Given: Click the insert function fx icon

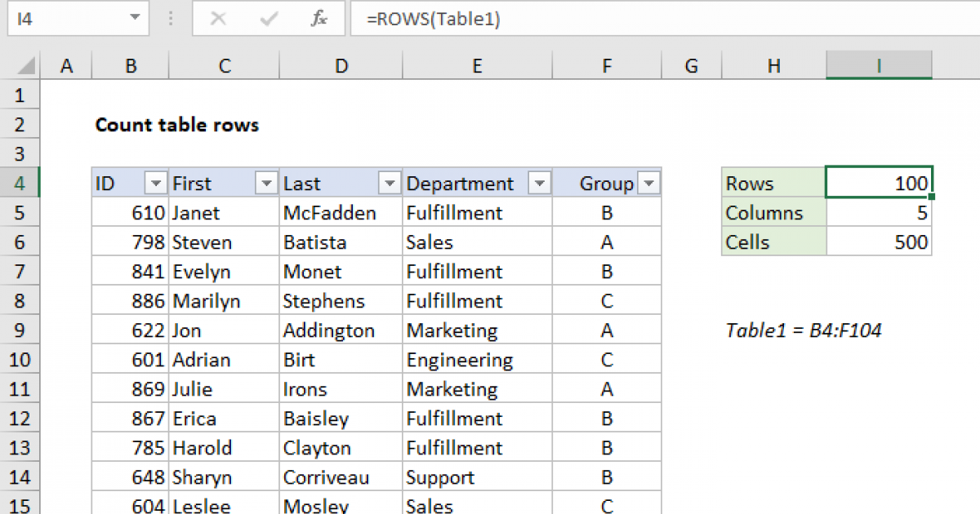Looking at the screenshot, I should click(x=318, y=19).
